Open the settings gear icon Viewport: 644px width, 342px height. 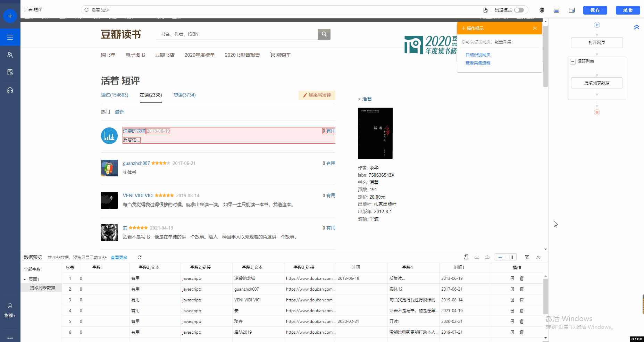click(542, 10)
